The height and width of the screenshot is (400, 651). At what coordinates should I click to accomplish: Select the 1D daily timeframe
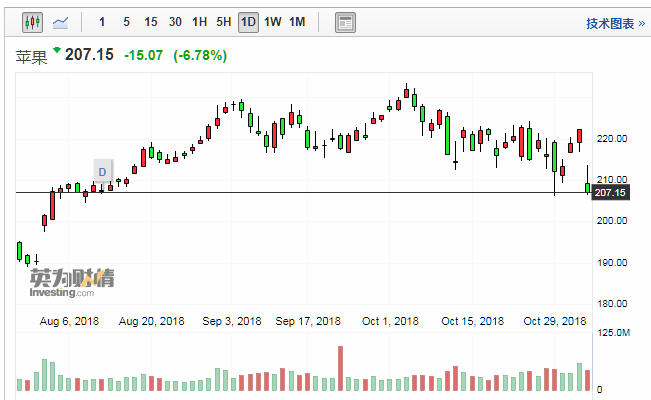(x=248, y=21)
